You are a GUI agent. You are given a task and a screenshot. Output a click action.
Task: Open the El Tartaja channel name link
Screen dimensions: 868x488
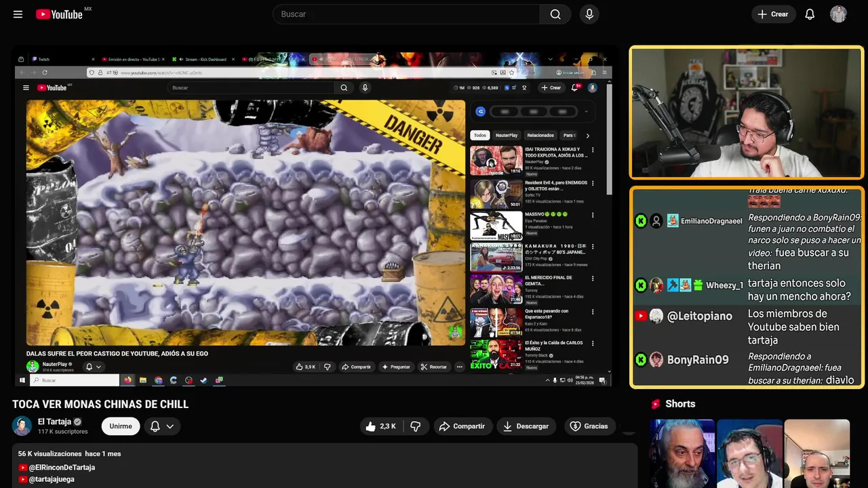54,422
